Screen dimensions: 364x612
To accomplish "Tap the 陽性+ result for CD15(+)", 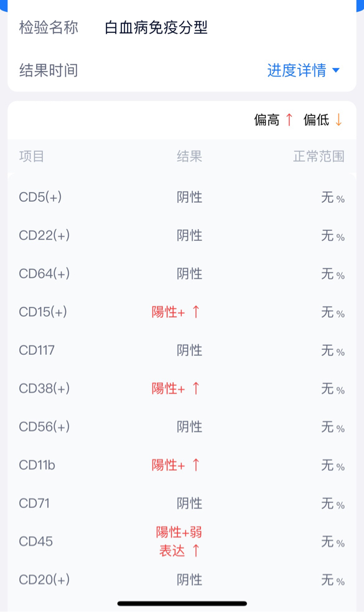I will (x=168, y=312).
